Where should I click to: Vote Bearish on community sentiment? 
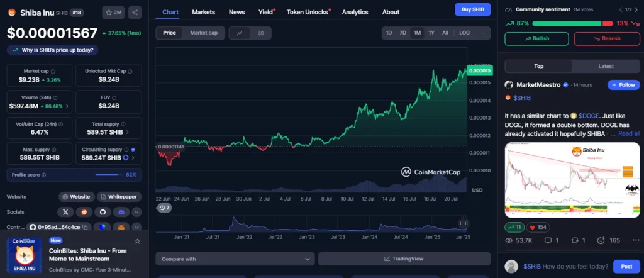click(x=607, y=38)
